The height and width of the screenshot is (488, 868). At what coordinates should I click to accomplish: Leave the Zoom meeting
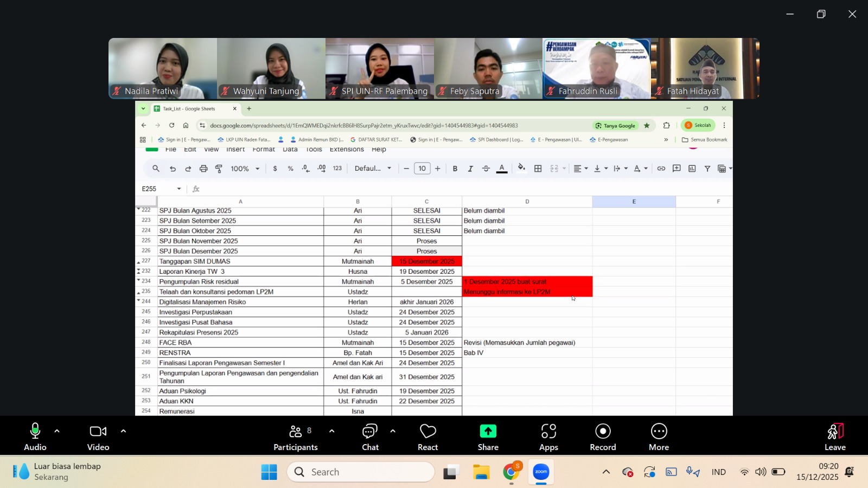coord(835,437)
